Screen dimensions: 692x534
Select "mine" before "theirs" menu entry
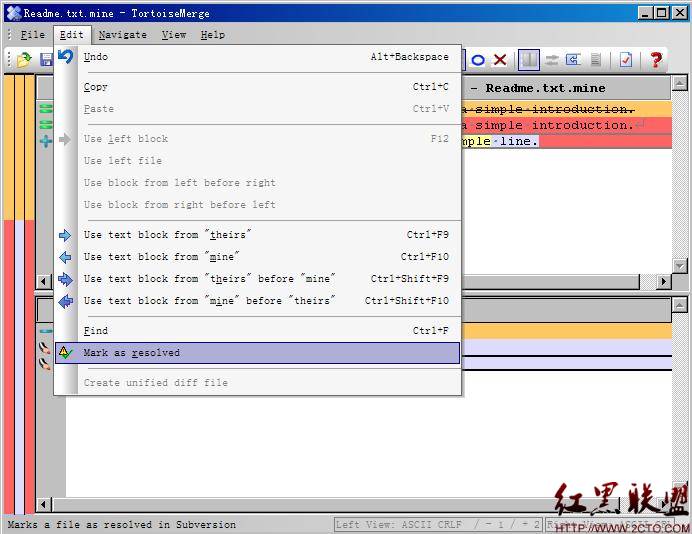[x=258, y=301]
